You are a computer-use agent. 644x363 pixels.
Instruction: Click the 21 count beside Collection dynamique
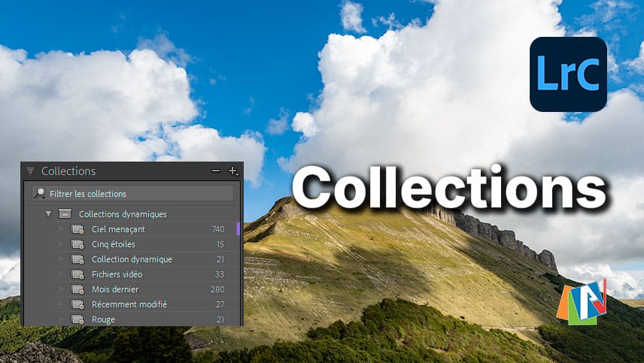(220, 259)
